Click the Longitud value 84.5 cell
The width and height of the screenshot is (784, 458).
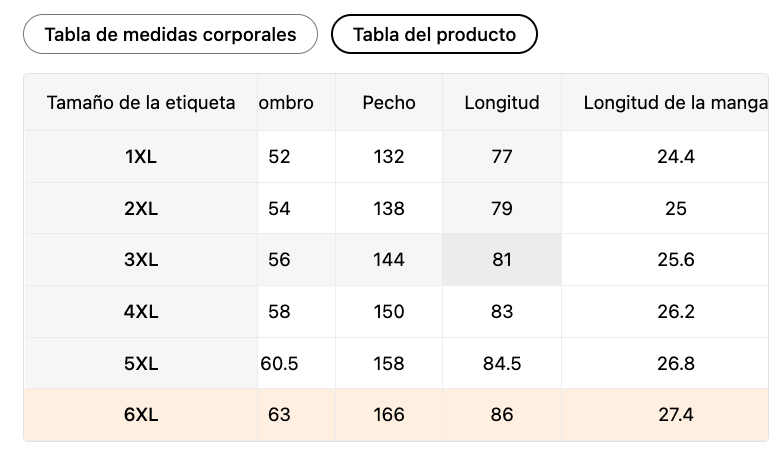click(x=502, y=363)
